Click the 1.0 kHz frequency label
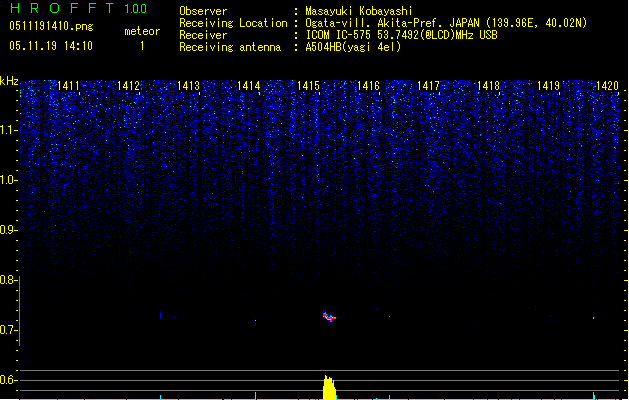This screenshot has width=629, height=400. [8, 180]
